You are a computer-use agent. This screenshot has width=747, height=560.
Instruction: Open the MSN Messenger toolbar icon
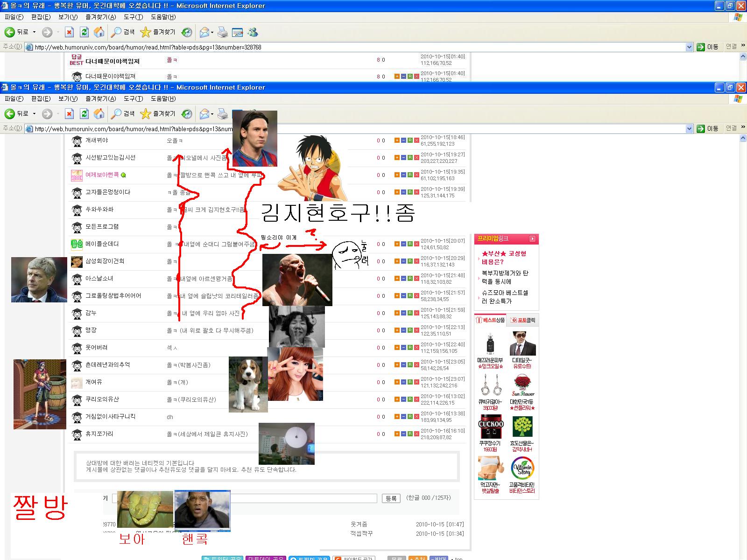coord(253,32)
